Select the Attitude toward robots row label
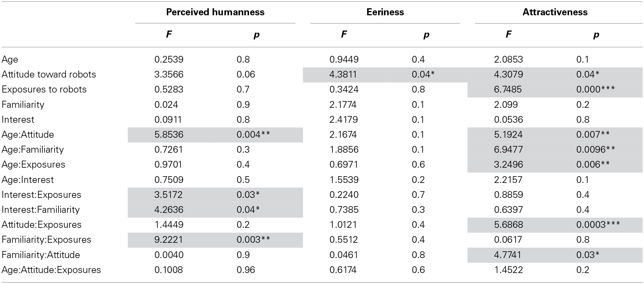644x284 pixels. point(49,75)
